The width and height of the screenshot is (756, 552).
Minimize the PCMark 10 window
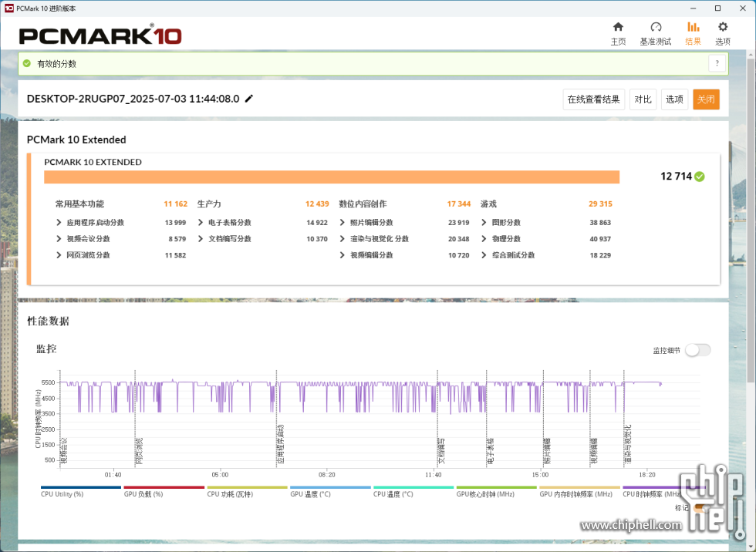[x=693, y=8]
